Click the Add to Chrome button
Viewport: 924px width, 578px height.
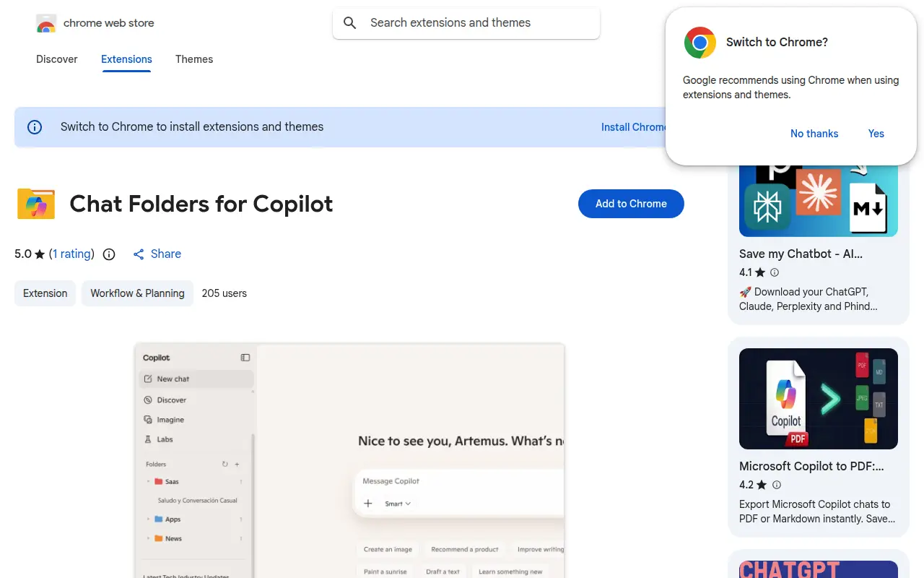(x=631, y=204)
